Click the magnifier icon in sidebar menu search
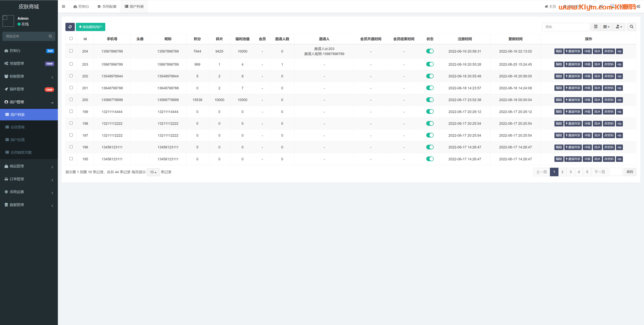The width and height of the screenshot is (644, 325). point(50,36)
